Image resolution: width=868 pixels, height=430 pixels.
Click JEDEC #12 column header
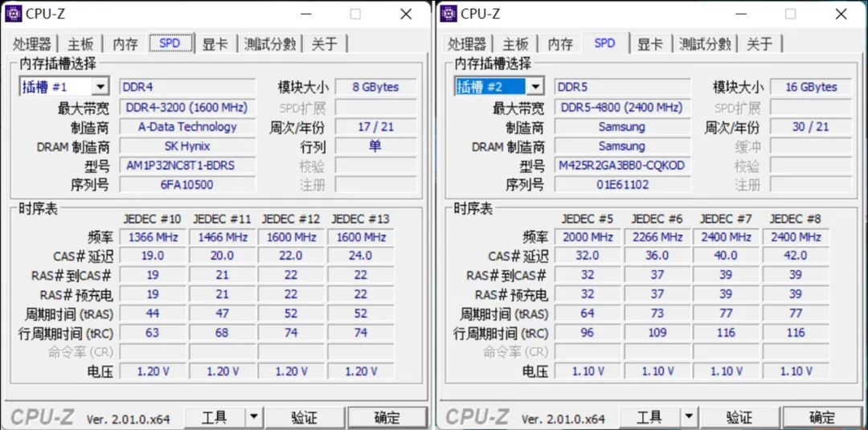291,219
